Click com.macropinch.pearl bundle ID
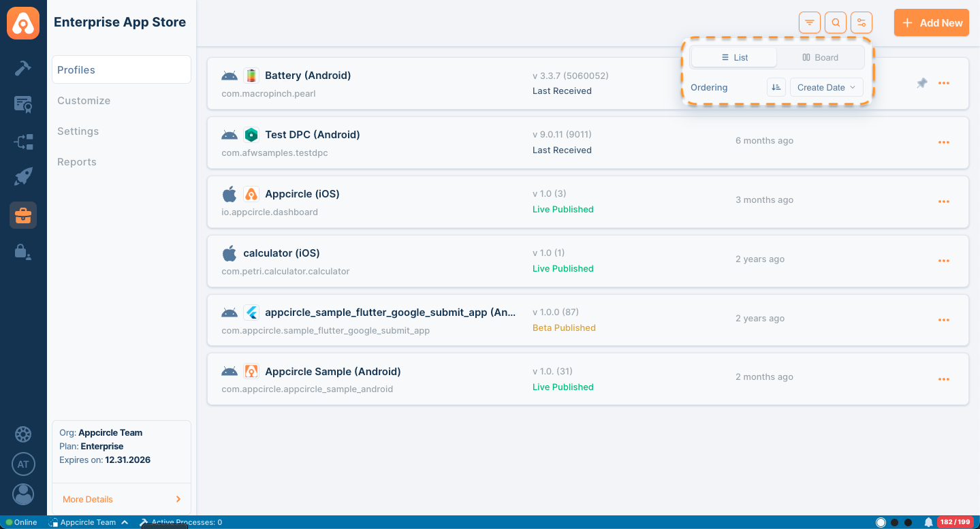980x529 pixels. click(x=268, y=93)
